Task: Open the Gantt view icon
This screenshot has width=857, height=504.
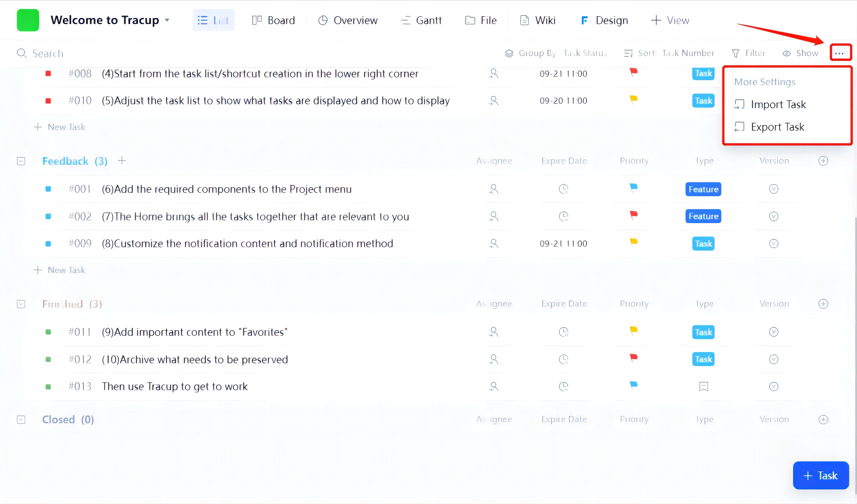Action: point(405,20)
